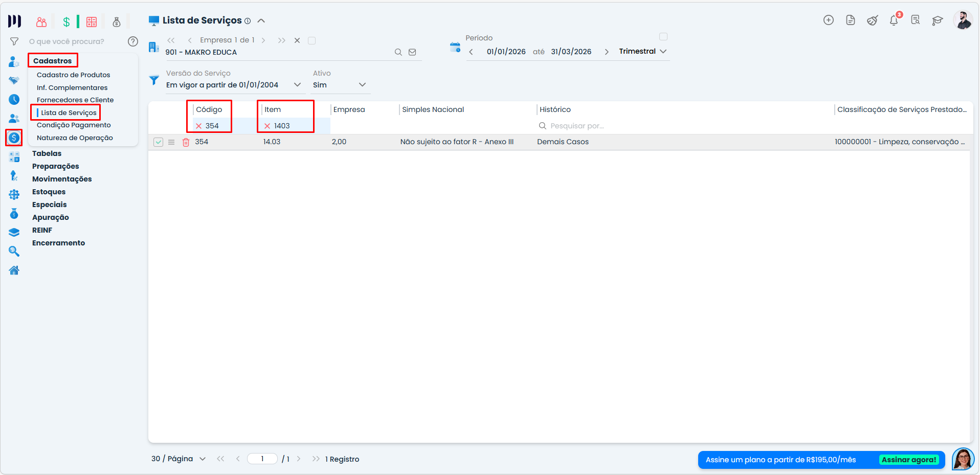Open the calendar period icon
Image resolution: width=980 pixels, height=475 pixels.
coord(455,47)
